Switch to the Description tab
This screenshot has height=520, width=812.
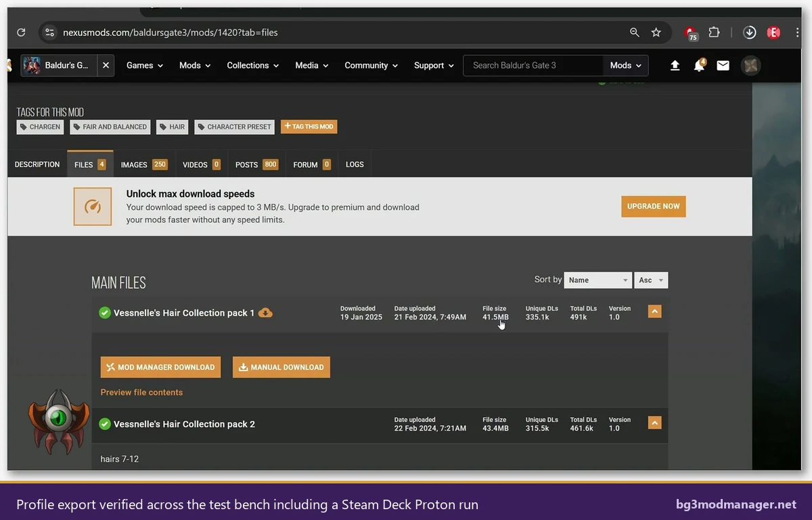click(37, 165)
